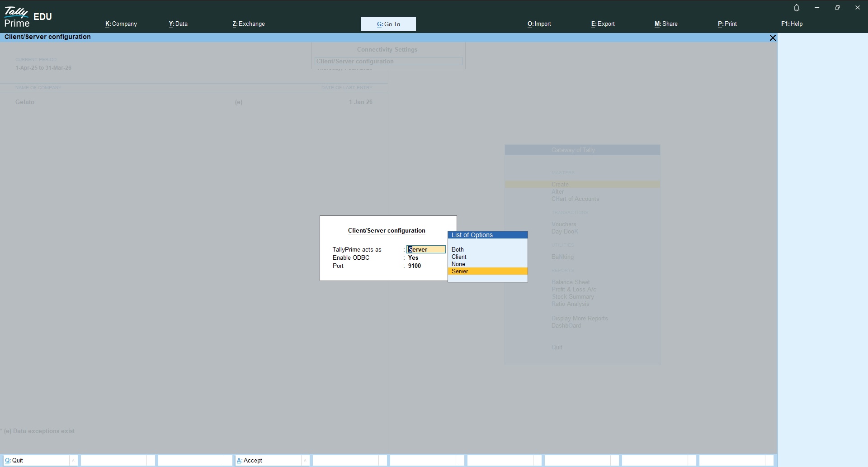The height and width of the screenshot is (467, 868).
Task: Select highlighted 'Server' option in list
Action: pos(460,271)
